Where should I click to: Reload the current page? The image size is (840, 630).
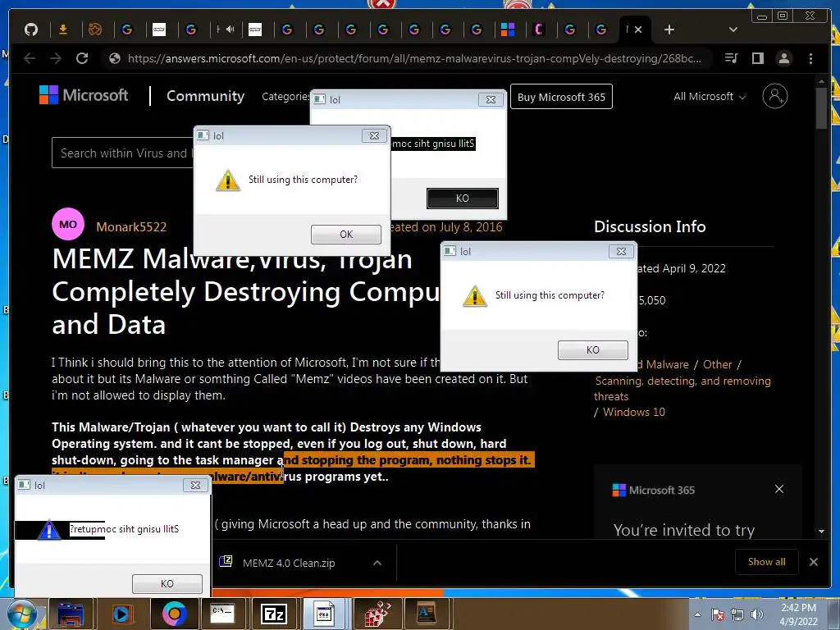(82, 58)
